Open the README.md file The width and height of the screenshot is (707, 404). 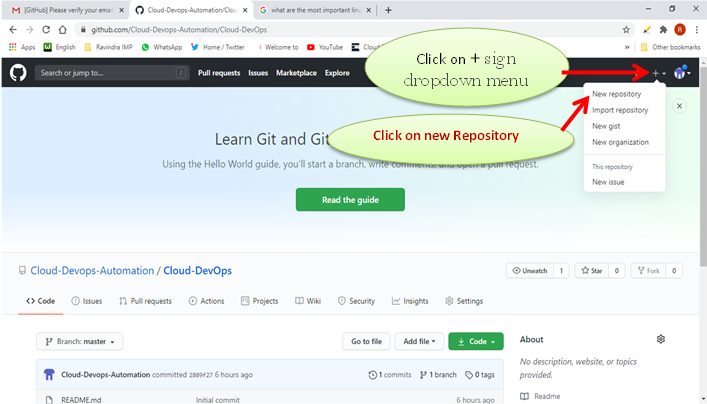point(81,399)
